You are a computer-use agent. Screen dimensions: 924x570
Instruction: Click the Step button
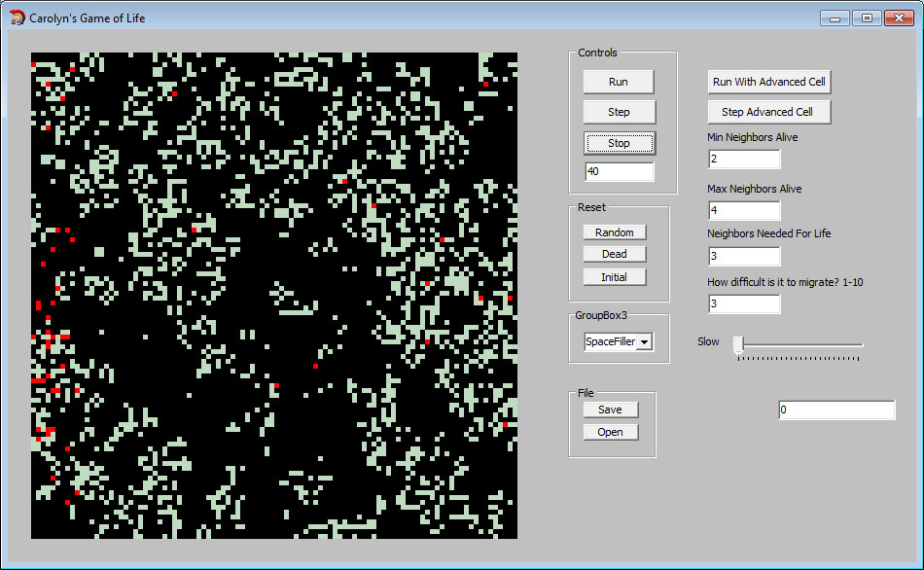click(x=619, y=112)
